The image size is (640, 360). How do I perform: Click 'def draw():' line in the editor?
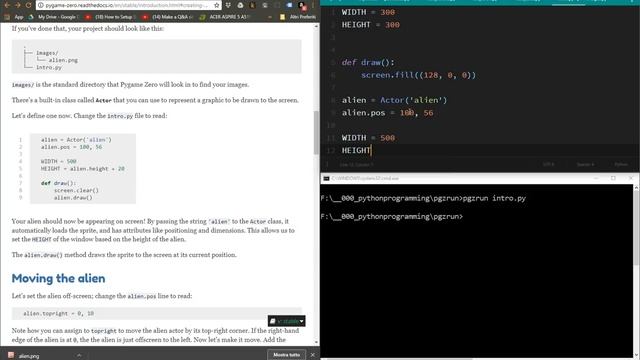coord(368,62)
